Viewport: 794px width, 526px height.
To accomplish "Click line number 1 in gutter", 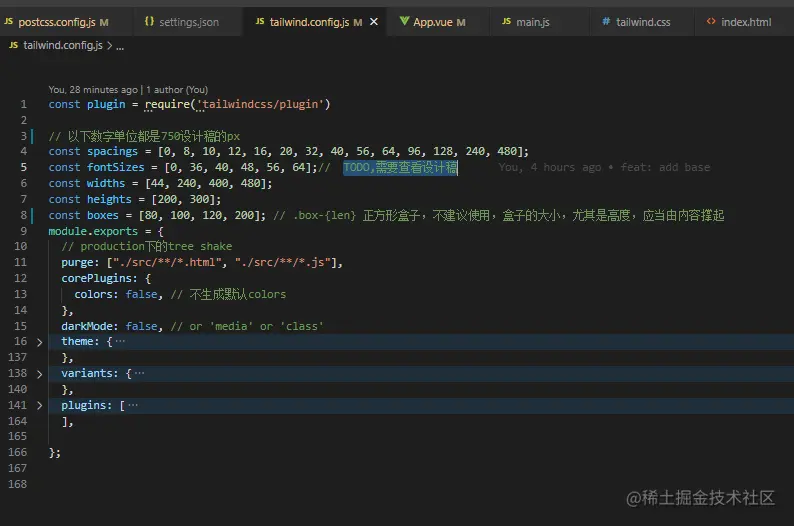I will (23, 104).
